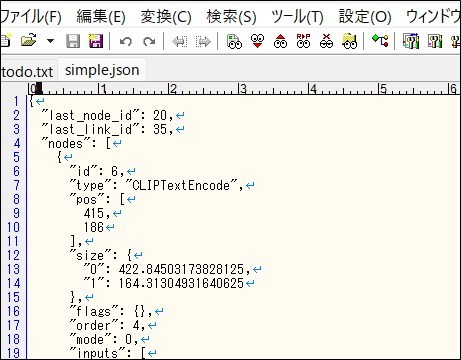The image size is (461, 360).
Task: Open the recent files dropdown arrow
Action: [x=50, y=41]
